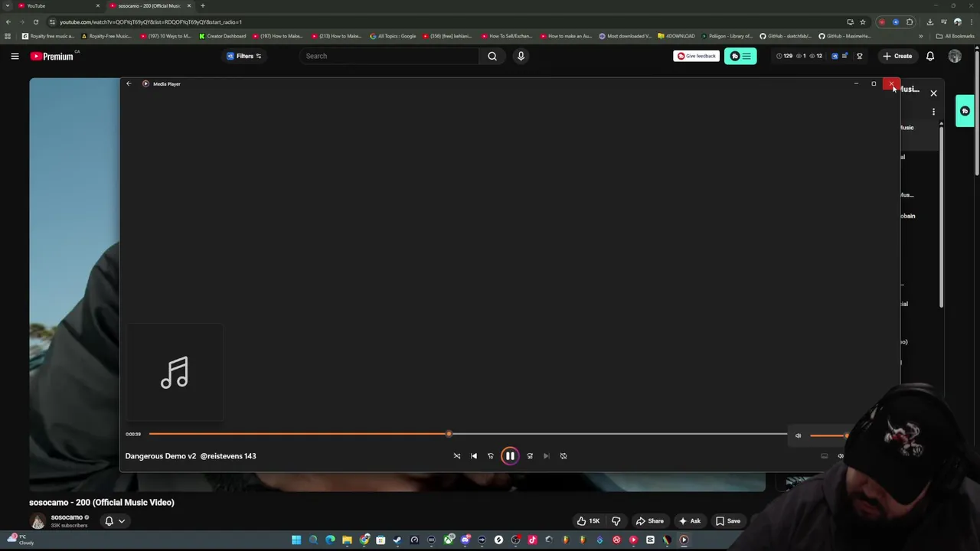Image resolution: width=980 pixels, height=551 pixels.
Task: Skip back button in Media Player
Action: [x=491, y=456]
